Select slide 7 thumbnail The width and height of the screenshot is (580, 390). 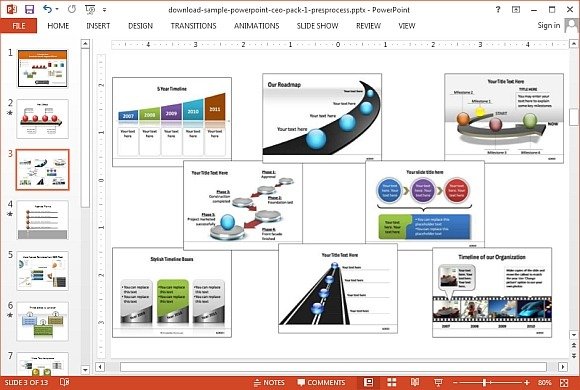(43, 364)
